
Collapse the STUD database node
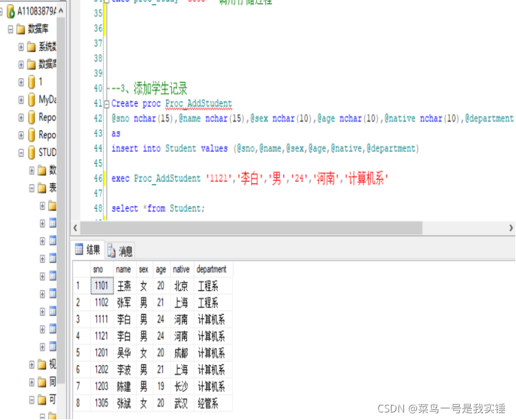(21, 153)
